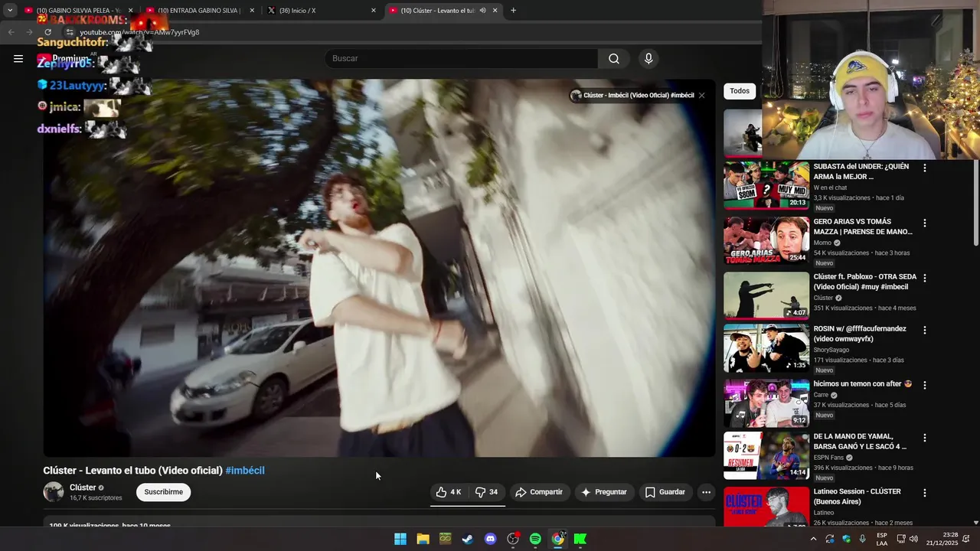Open the ShorySayago channel name
This screenshot has height=551, width=980.
coord(833,350)
